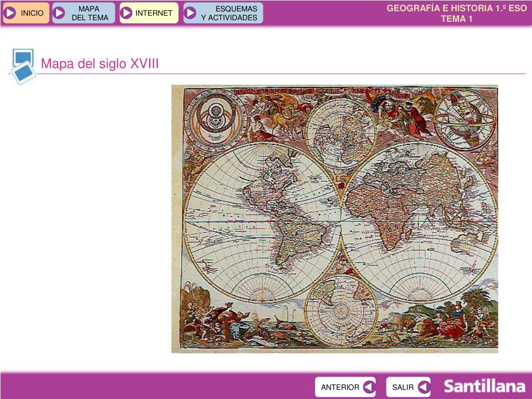Go to the INTERNET resources button

149,13
